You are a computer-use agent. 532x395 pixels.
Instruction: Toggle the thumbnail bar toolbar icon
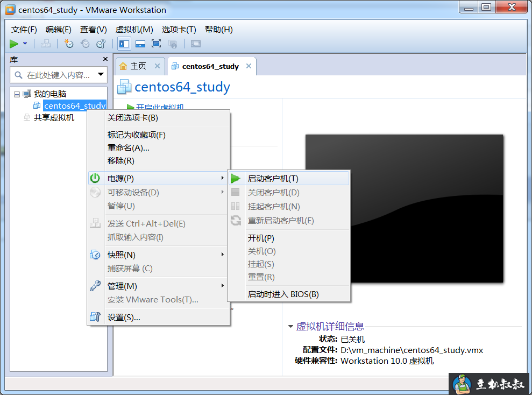140,44
